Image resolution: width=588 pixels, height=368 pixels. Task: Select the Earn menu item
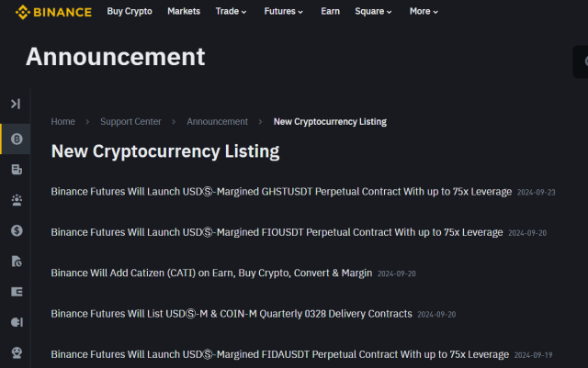331,11
